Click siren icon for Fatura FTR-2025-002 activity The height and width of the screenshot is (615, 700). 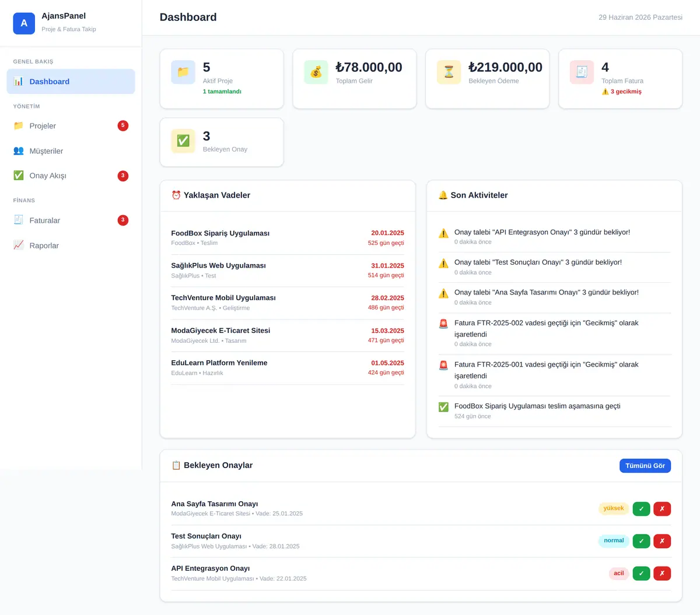tap(443, 324)
